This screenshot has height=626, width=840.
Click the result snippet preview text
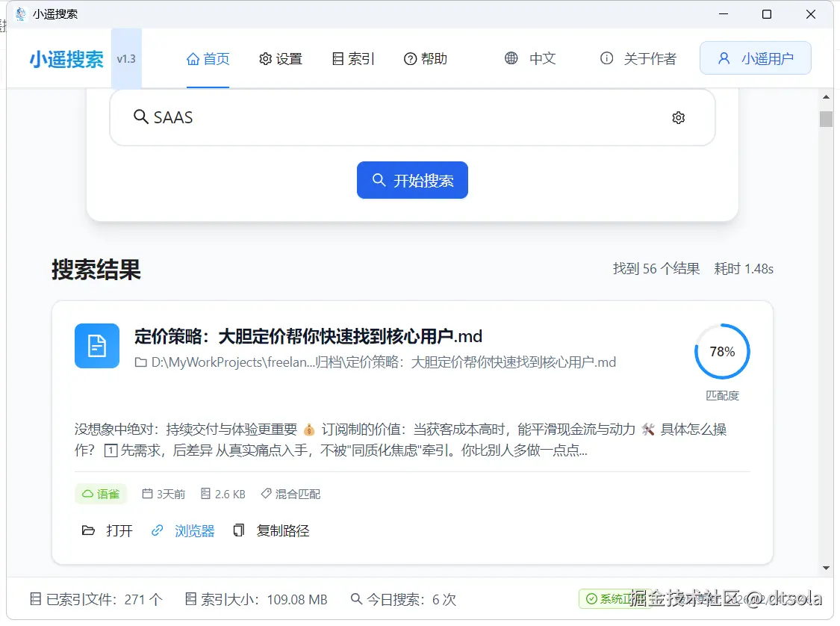coord(400,439)
